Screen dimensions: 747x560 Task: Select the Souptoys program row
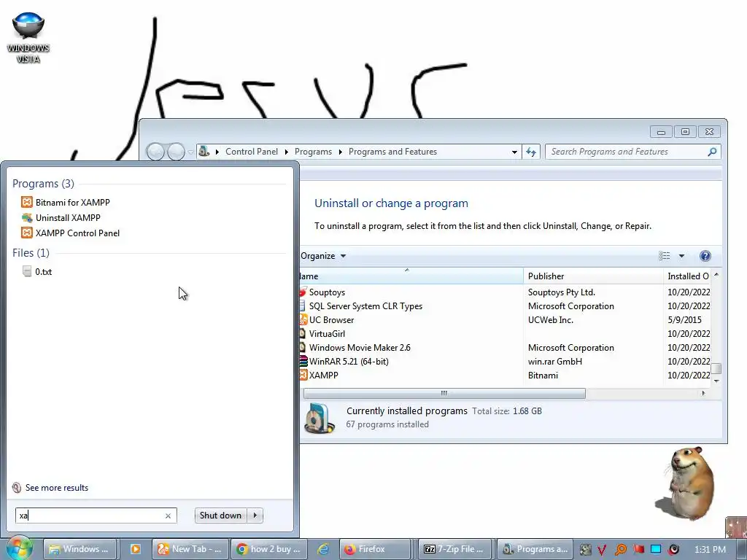(x=505, y=292)
